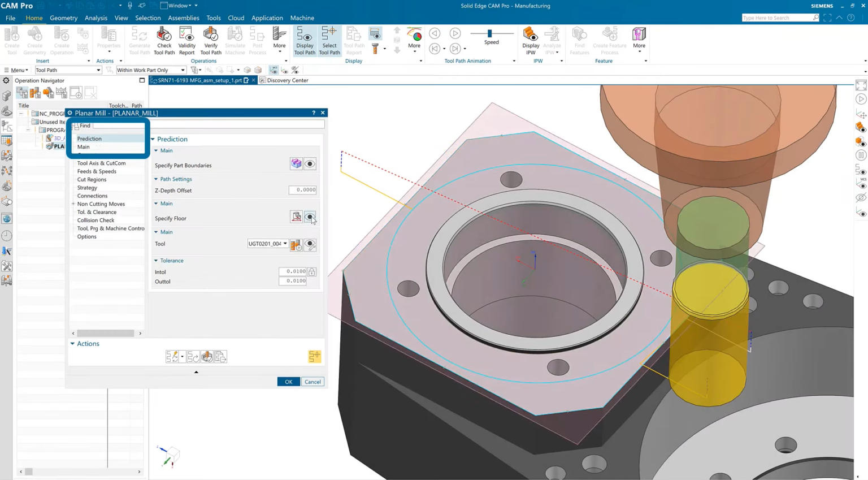Click the Find Features icon in Feature group
The height and width of the screenshot is (480, 868).
[x=579, y=37]
